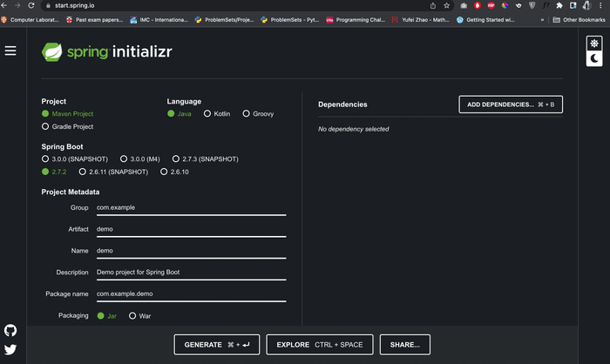Click the Group input field
This screenshot has width=610, height=364.
(x=192, y=208)
